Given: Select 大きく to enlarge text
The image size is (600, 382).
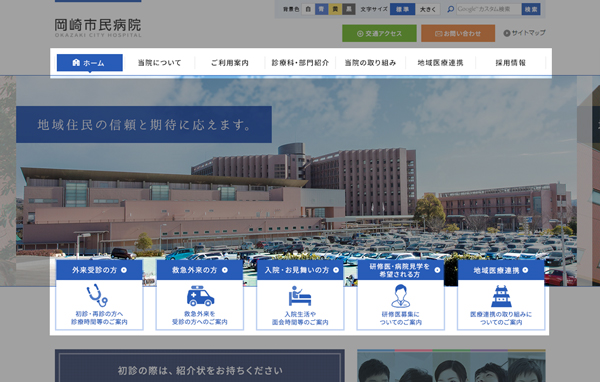Looking at the screenshot, I should click(x=427, y=9).
